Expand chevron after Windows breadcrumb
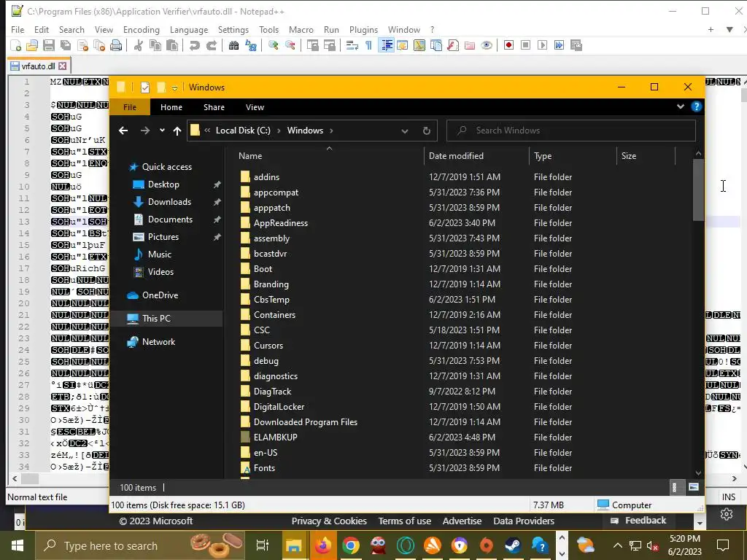Screen dimensions: 747x560 click(331, 131)
